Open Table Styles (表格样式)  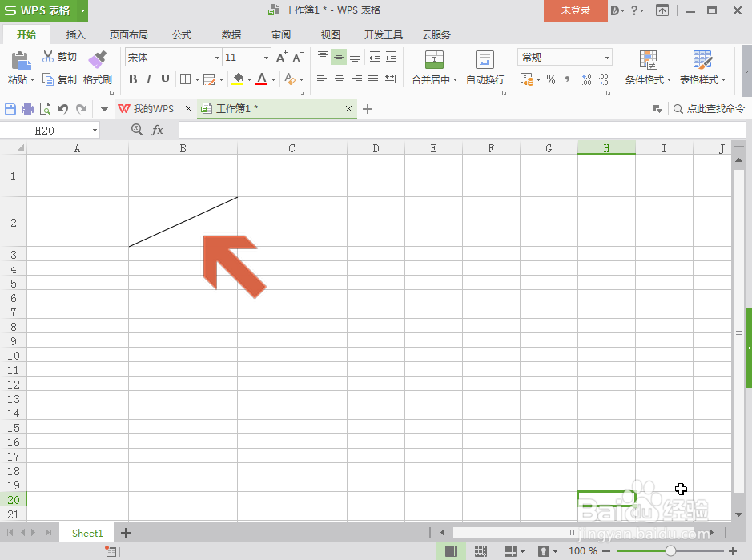point(702,67)
